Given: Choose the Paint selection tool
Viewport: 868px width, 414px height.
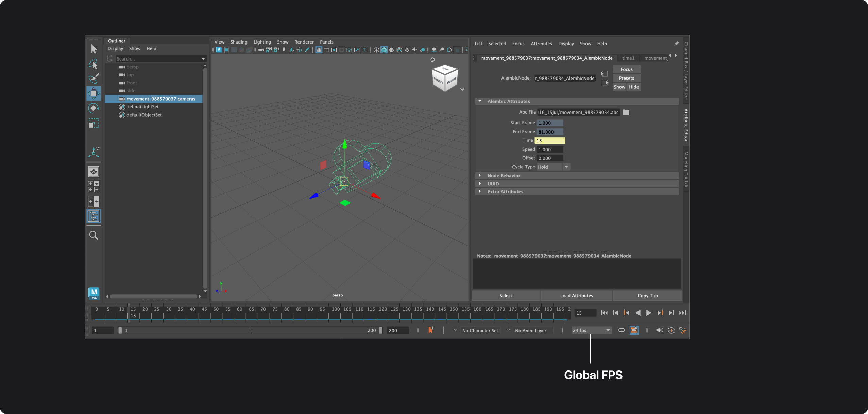Looking at the screenshot, I should [93, 79].
